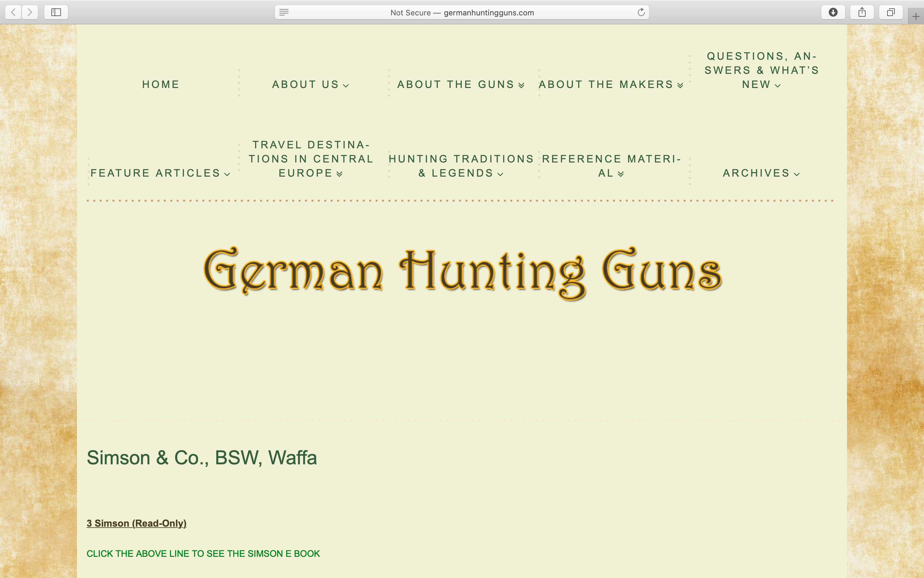The width and height of the screenshot is (924, 578).
Task: Open the About the Makers menu
Action: point(611,84)
